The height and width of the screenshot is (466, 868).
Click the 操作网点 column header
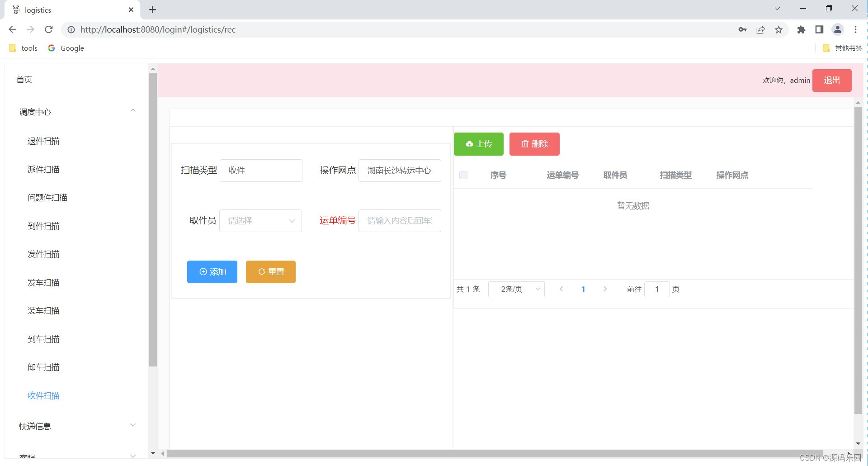pyautogui.click(x=732, y=175)
